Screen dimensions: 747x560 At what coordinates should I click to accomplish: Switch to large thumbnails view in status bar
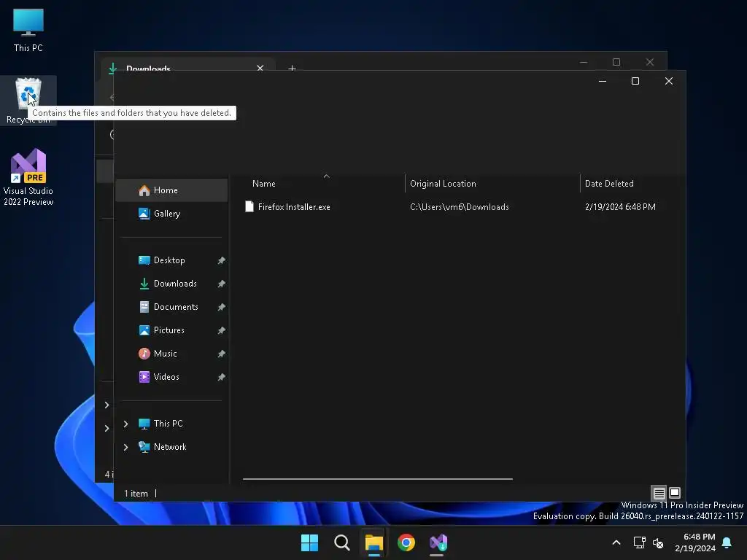pyautogui.click(x=675, y=493)
